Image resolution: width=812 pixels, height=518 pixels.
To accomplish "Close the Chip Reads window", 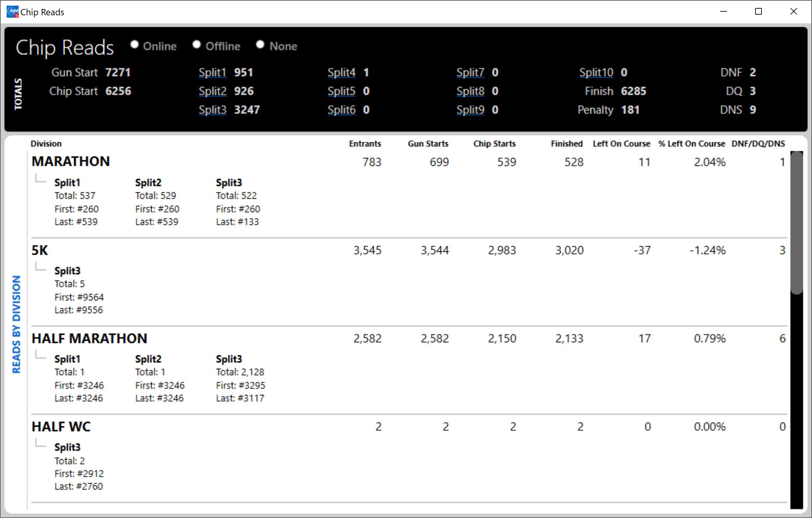I will pyautogui.click(x=793, y=11).
